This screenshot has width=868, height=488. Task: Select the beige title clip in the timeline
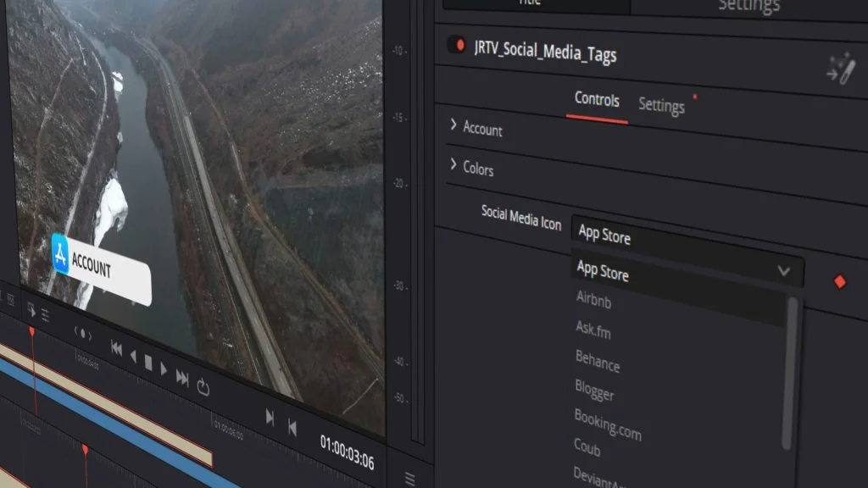click(x=105, y=404)
